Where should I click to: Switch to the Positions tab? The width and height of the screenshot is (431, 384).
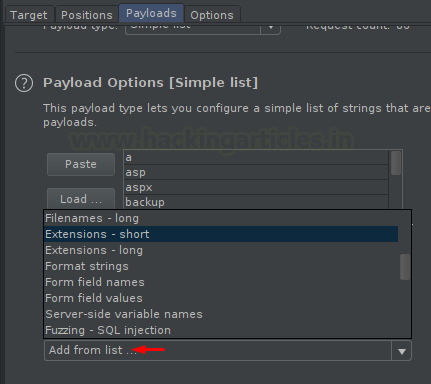click(87, 15)
